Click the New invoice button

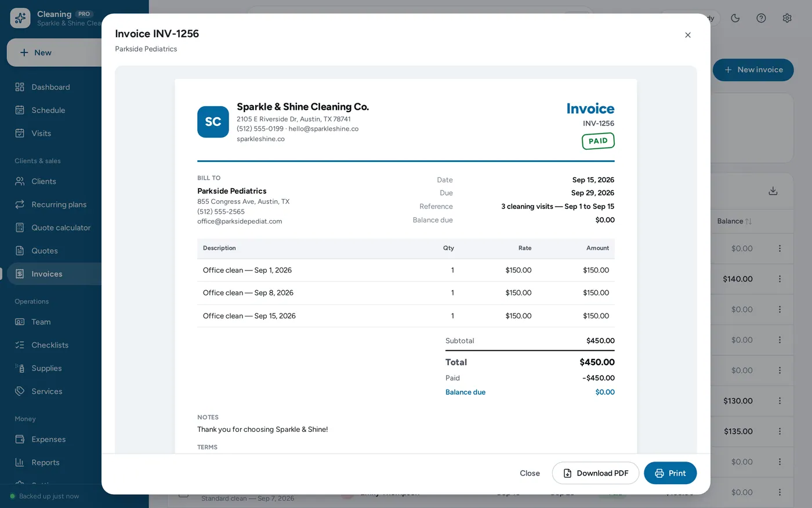pyautogui.click(x=753, y=70)
